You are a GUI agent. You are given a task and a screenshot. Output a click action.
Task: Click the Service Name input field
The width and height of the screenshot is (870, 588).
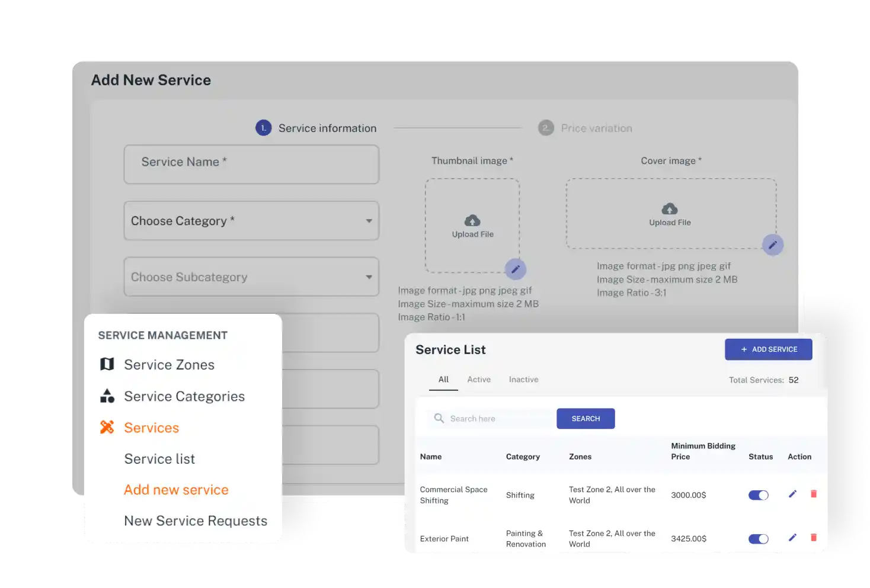point(251,165)
